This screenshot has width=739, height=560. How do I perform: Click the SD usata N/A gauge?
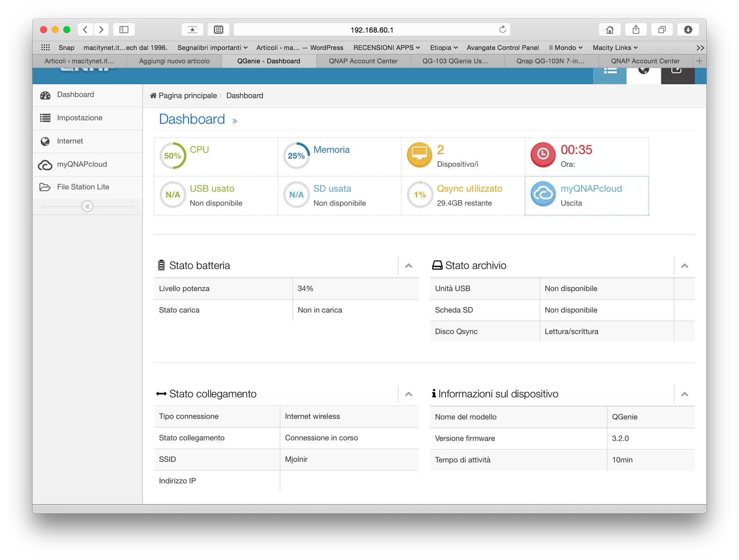tap(296, 195)
